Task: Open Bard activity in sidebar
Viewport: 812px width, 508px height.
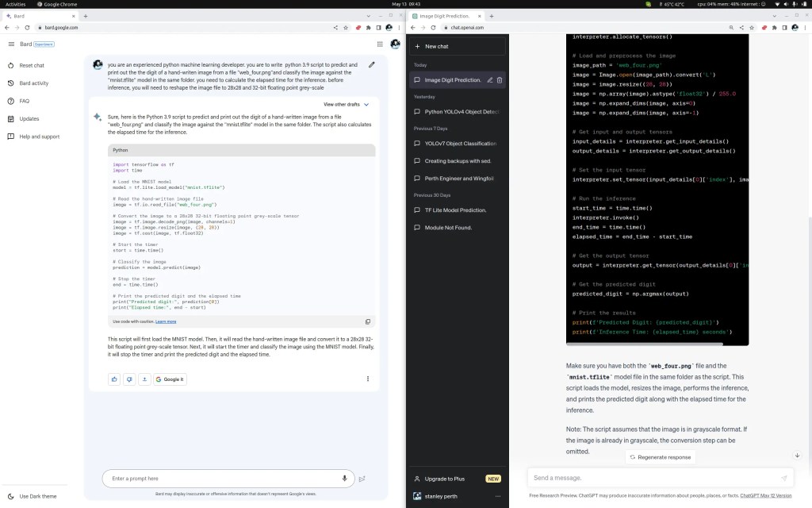Action: [x=34, y=83]
